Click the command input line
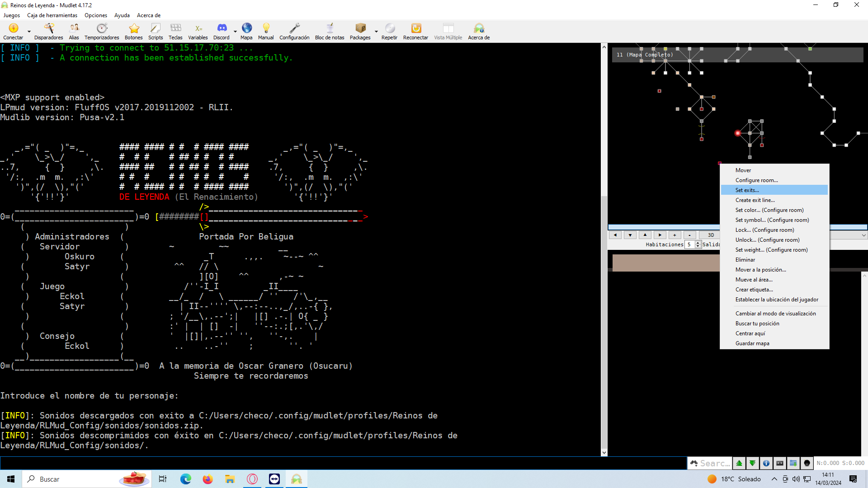The image size is (868, 488). (x=343, y=463)
